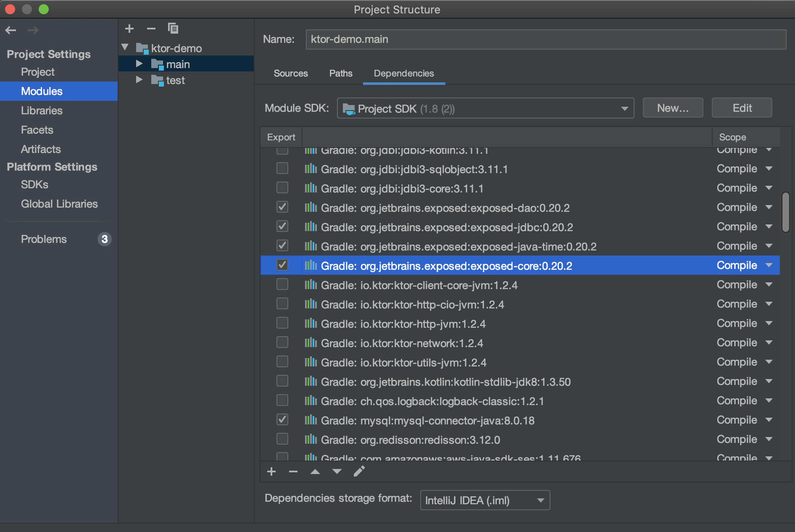
Task: Change scope of exposed-core via Compile dropdown
Action: click(x=769, y=265)
